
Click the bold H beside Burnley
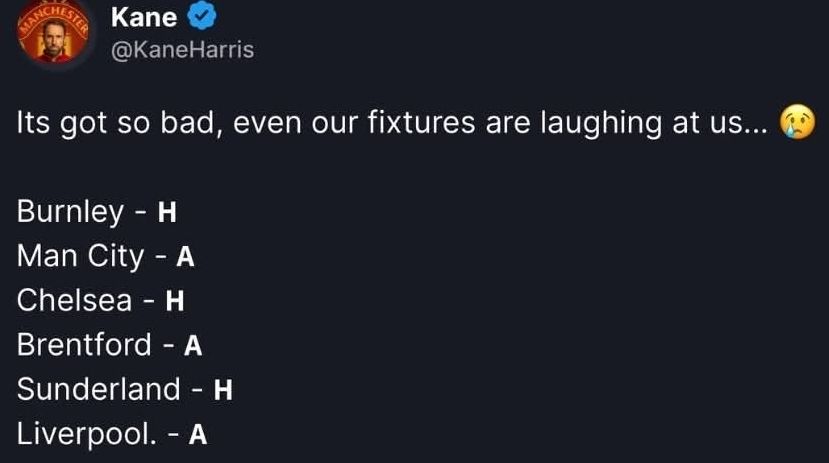click(x=168, y=213)
